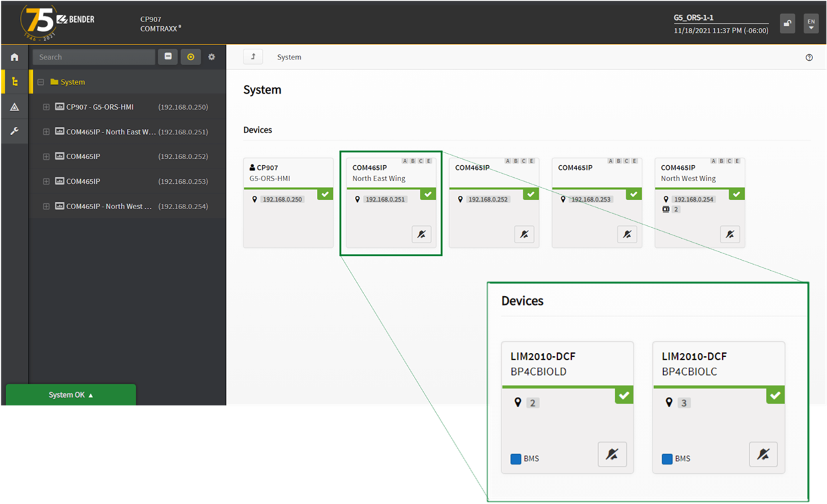Mute the North West Wing COM465IP buzzer
827x504 pixels.
point(730,235)
